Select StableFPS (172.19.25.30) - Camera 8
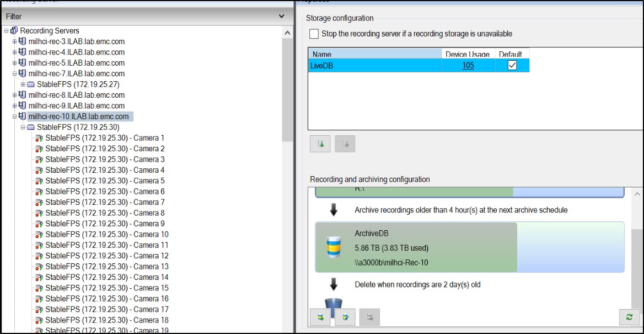 click(105, 213)
